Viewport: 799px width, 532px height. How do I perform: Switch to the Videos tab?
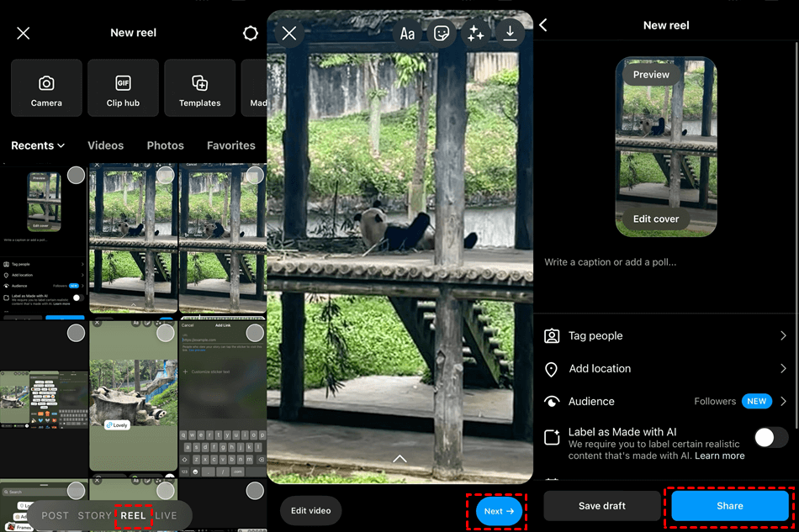coord(105,145)
